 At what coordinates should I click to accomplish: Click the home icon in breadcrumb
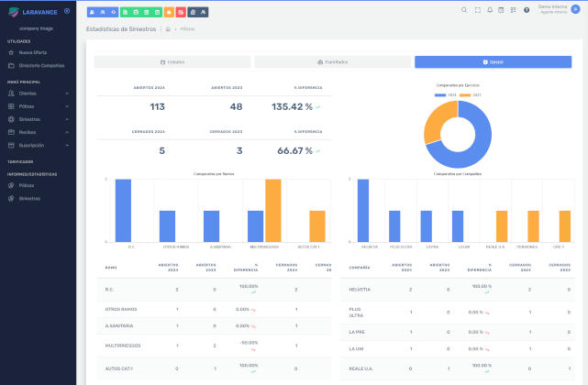[x=168, y=29]
